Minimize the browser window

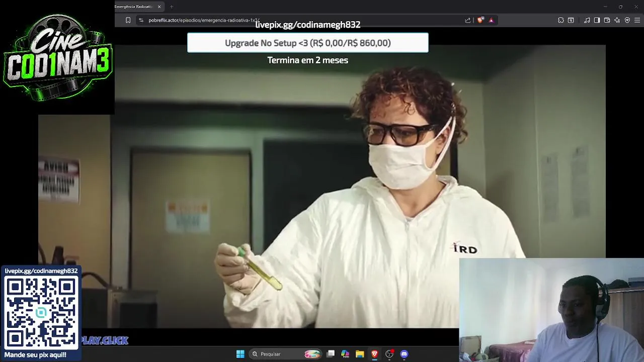pos(605,7)
